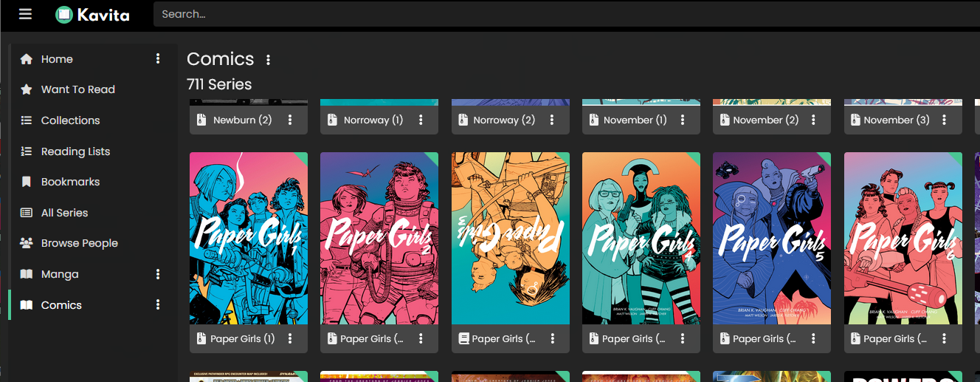Click the file-format icon on Paper Girls (1)
980x382 pixels.
201,338
